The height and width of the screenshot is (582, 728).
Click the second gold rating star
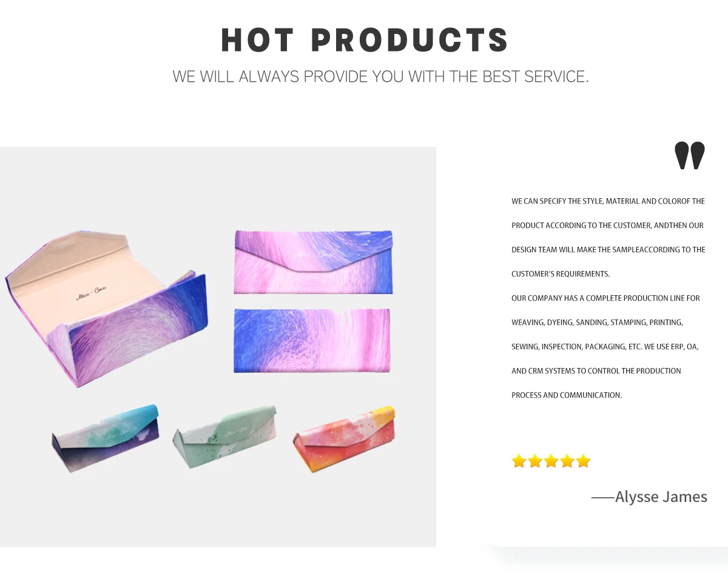[x=535, y=461]
